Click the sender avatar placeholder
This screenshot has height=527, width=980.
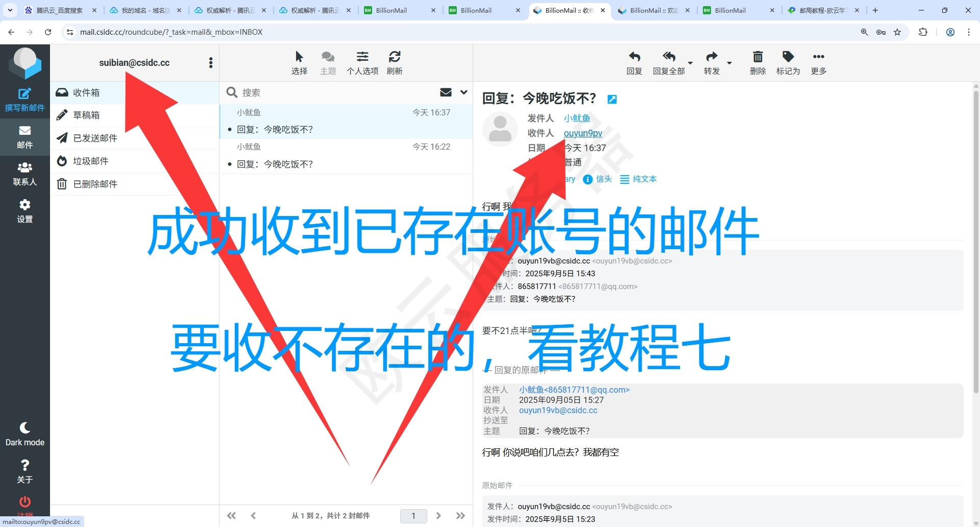tap(500, 129)
